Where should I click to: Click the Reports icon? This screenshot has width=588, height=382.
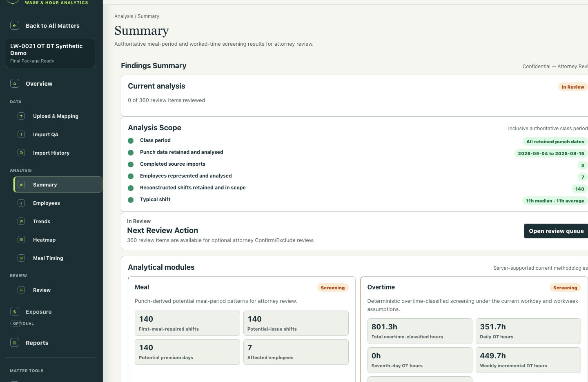click(x=15, y=343)
